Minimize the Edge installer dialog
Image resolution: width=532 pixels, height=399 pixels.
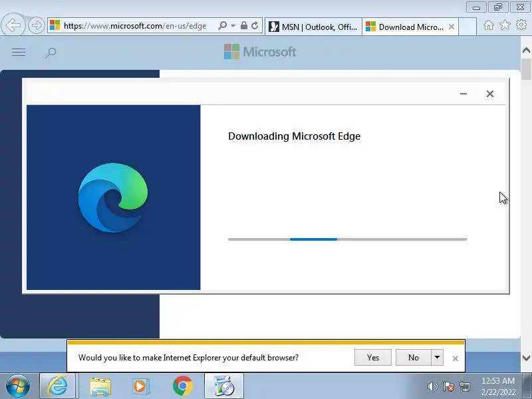(464, 94)
